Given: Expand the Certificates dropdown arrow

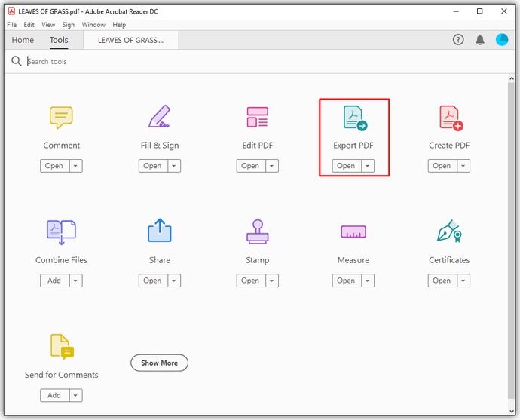Looking at the screenshot, I should point(463,281).
